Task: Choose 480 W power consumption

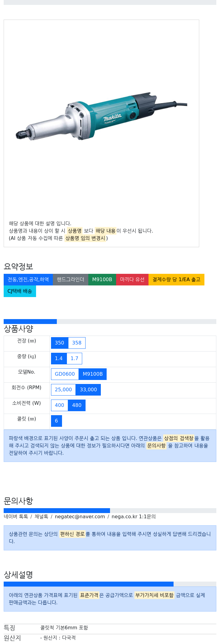Action: point(77,405)
